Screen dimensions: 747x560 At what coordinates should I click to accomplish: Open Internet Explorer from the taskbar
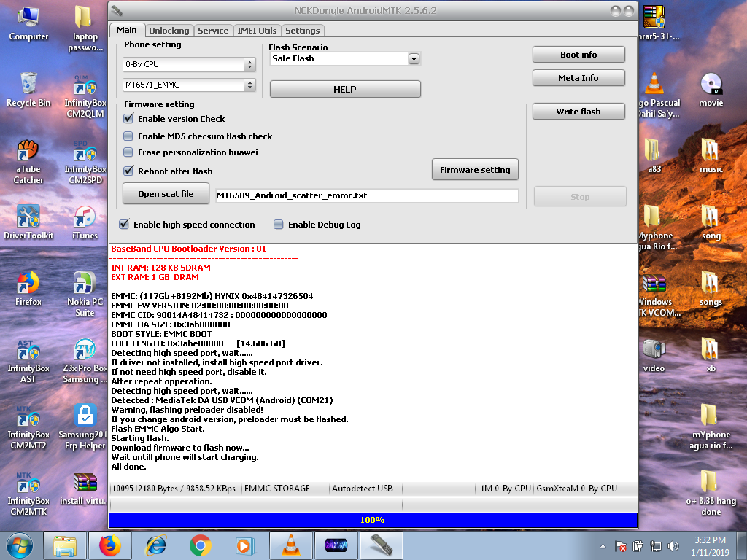pyautogui.click(x=155, y=545)
